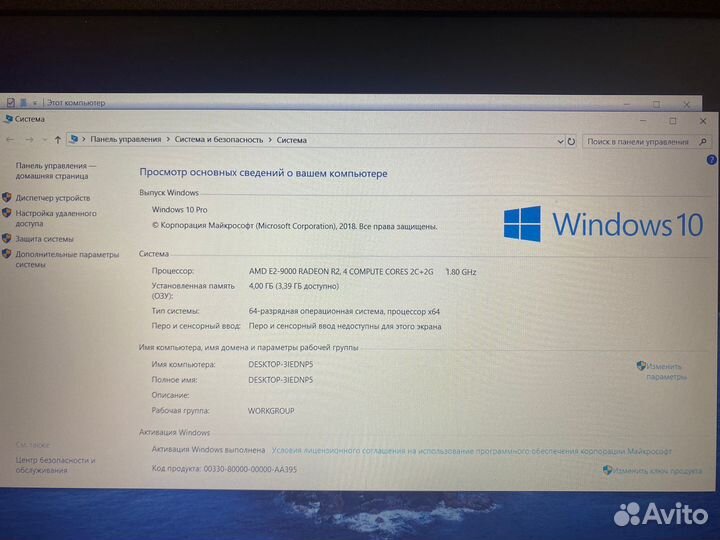Open recent locations dropdown arrow
This screenshot has width=720, height=540.
[x=44, y=140]
